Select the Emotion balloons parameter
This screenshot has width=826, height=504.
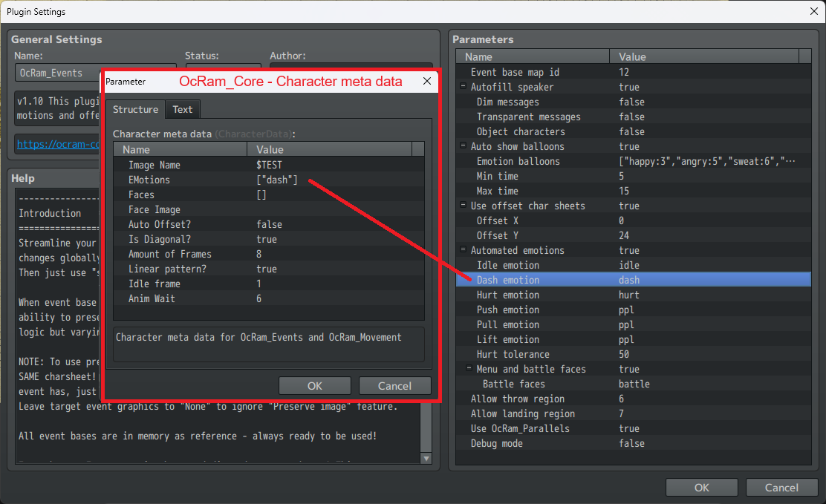pyautogui.click(x=633, y=161)
